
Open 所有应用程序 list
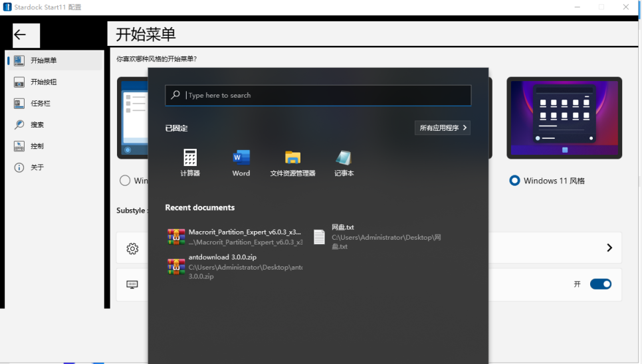[443, 128]
